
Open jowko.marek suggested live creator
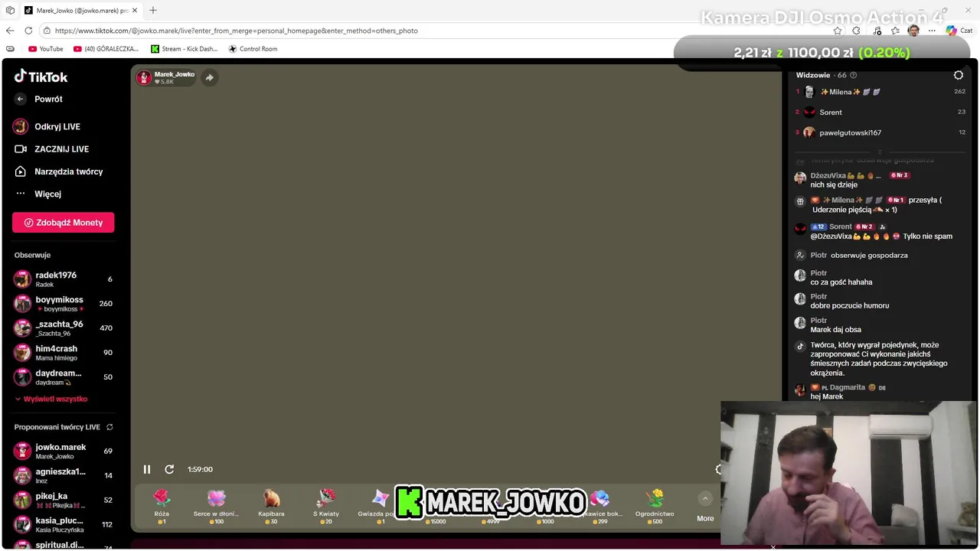click(x=64, y=451)
